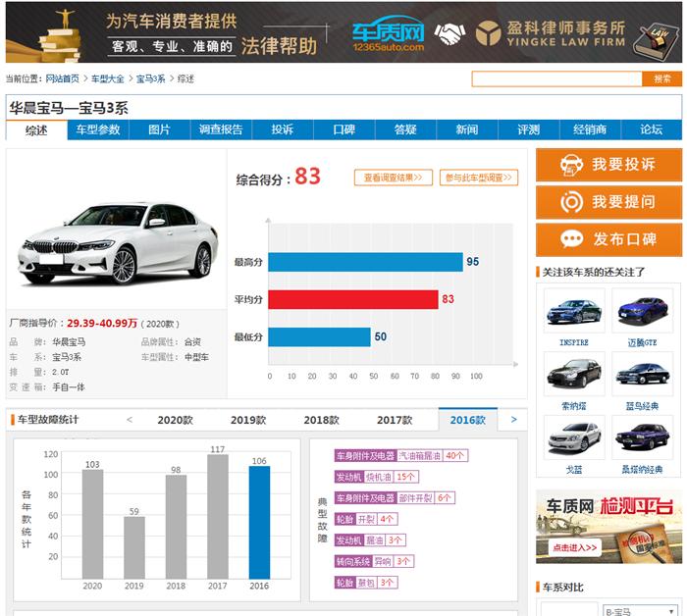This screenshot has width=687, height=616.
Task: Click the 车质网 12365auto.com logo
Action: [389, 34]
